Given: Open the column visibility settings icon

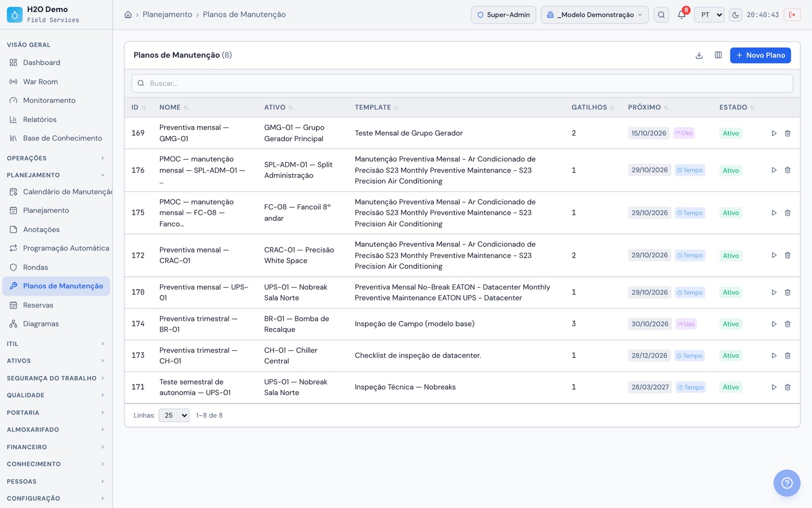Looking at the screenshot, I should (x=718, y=55).
